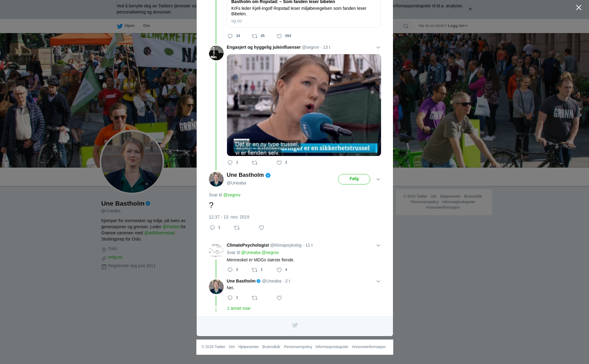The image size is (589, 364).
Task: Like ClimatePsychologist's tweet with 4 likes
Action: (x=279, y=270)
